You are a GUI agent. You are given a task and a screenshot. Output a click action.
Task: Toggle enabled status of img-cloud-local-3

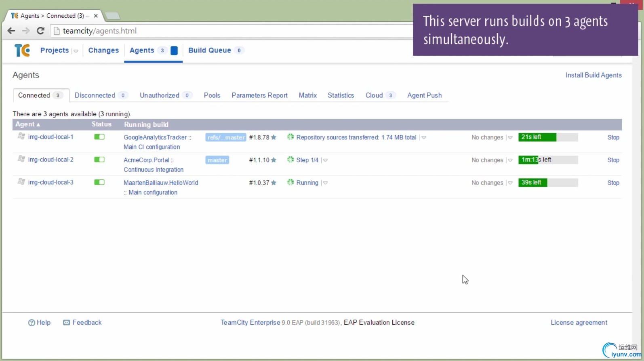pyautogui.click(x=99, y=182)
